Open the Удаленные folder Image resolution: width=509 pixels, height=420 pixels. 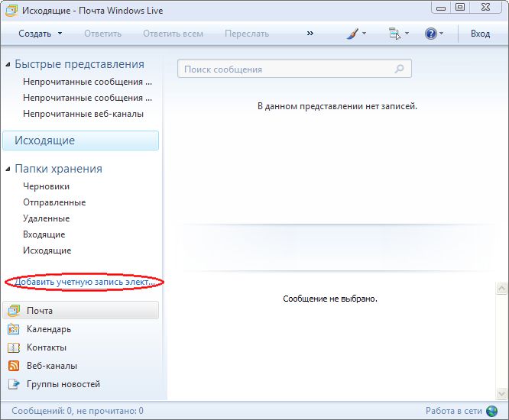click(46, 218)
